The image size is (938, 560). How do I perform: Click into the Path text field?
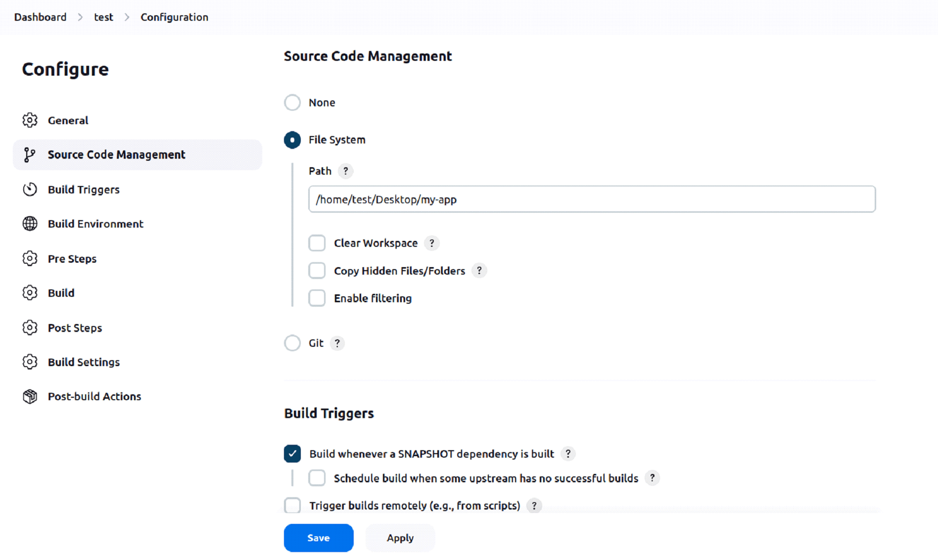pos(592,199)
